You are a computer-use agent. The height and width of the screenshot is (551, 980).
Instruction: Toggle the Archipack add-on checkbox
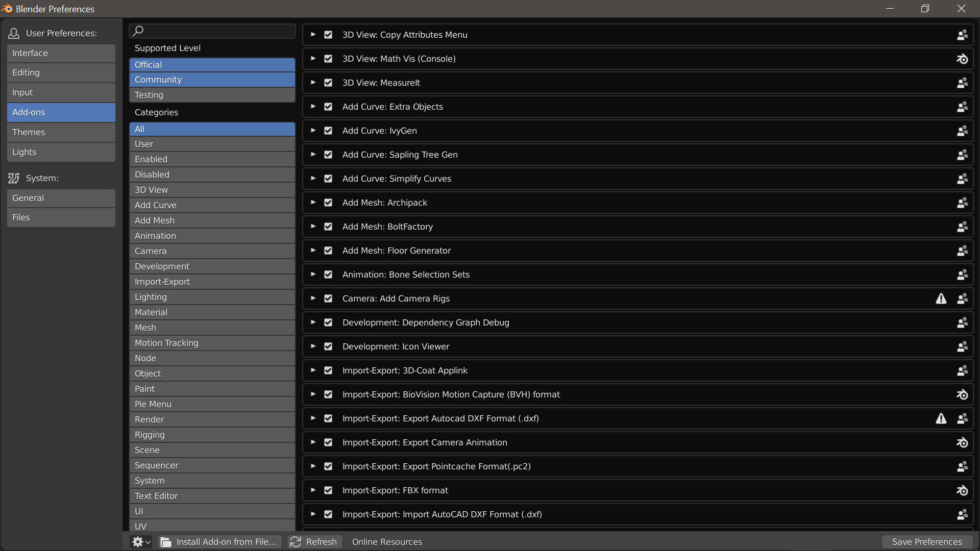[x=328, y=203]
